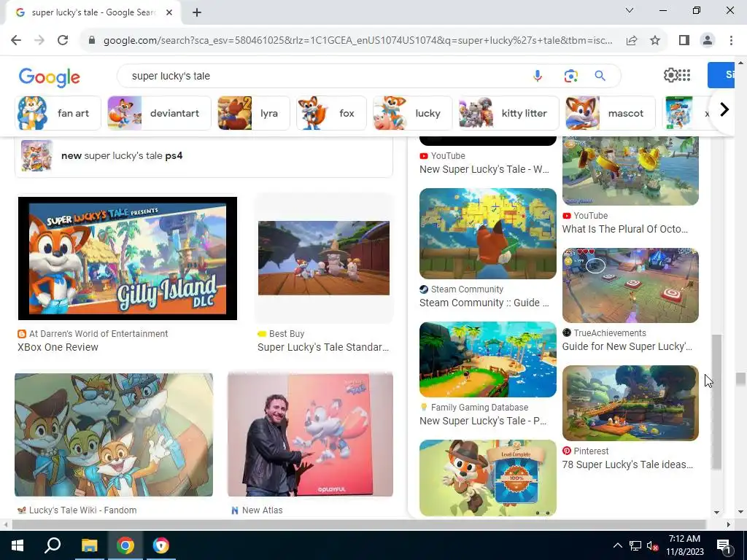Open Steam Community Guide link

click(484, 303)
